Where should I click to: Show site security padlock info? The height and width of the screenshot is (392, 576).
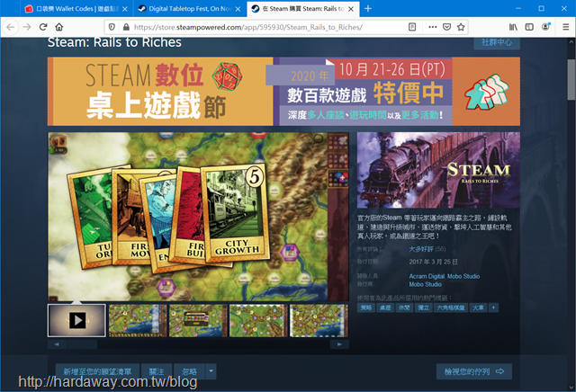(126, 27)
